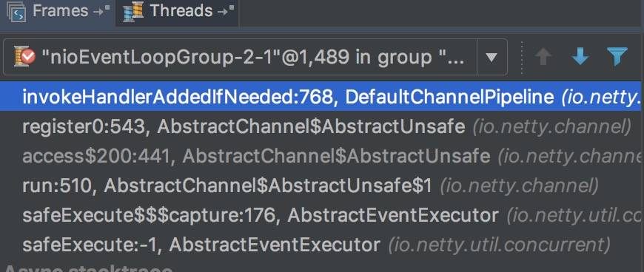Click the Threads tab pin arrow
This screenshot has height=272, width=644.
pos(226,12)
